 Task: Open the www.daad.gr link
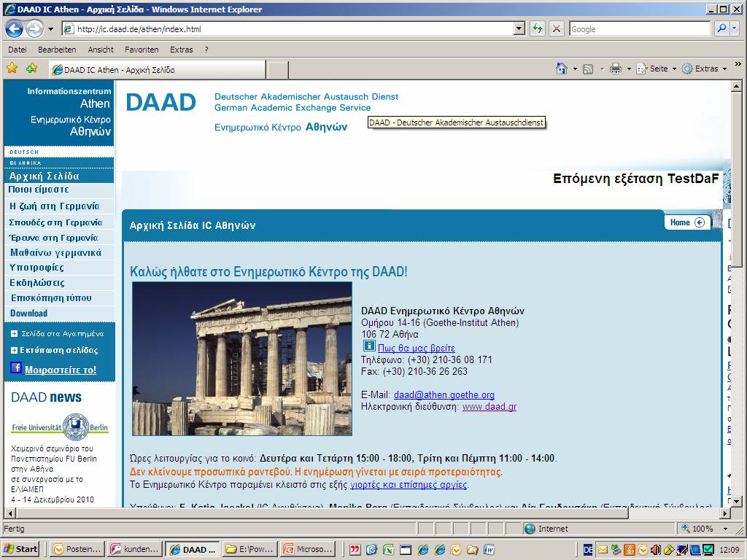[489, 407]
